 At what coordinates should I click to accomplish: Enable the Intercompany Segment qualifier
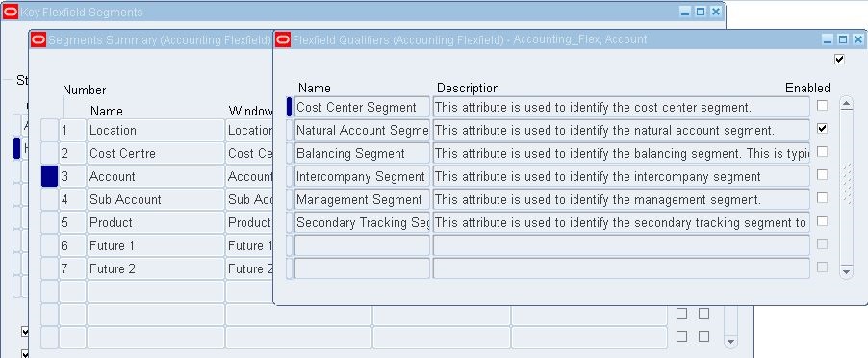pos(823,175)
